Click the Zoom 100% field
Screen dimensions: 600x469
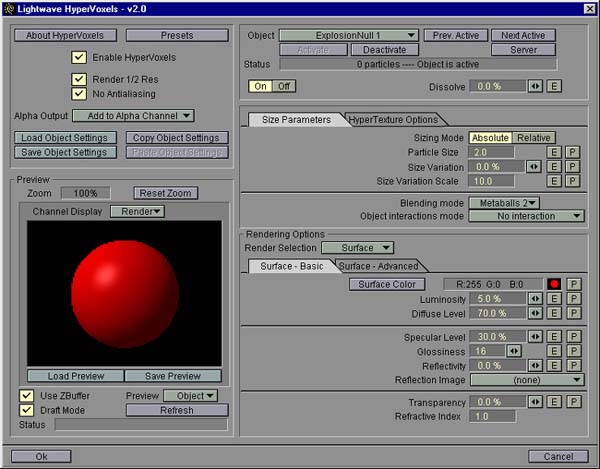(x=86, y=193)
